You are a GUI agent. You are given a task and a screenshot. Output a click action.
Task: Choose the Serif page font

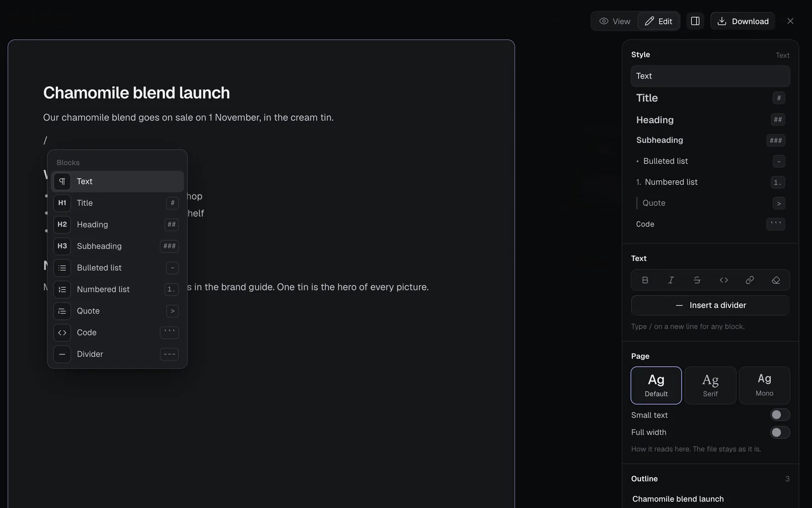pyautogui.click(x=710, y=386)
